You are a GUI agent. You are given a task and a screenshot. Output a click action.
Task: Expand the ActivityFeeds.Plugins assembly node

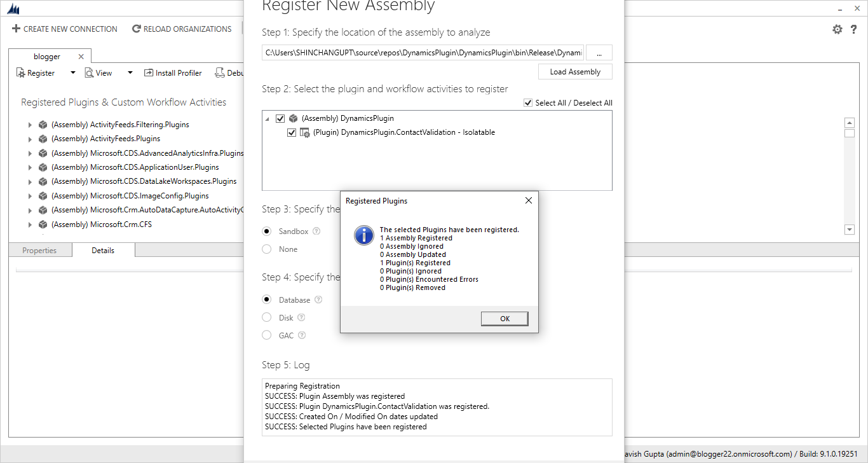29,138
